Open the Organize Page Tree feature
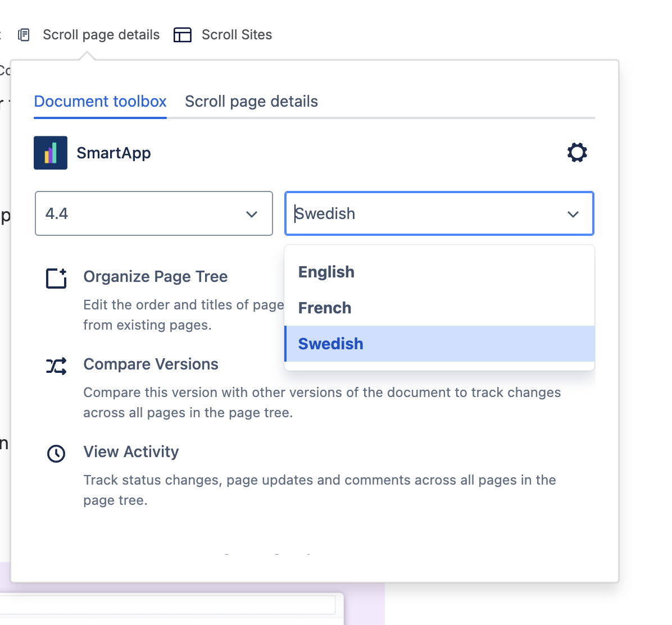The width and height of the screenshot is (672, 625). 156,276
